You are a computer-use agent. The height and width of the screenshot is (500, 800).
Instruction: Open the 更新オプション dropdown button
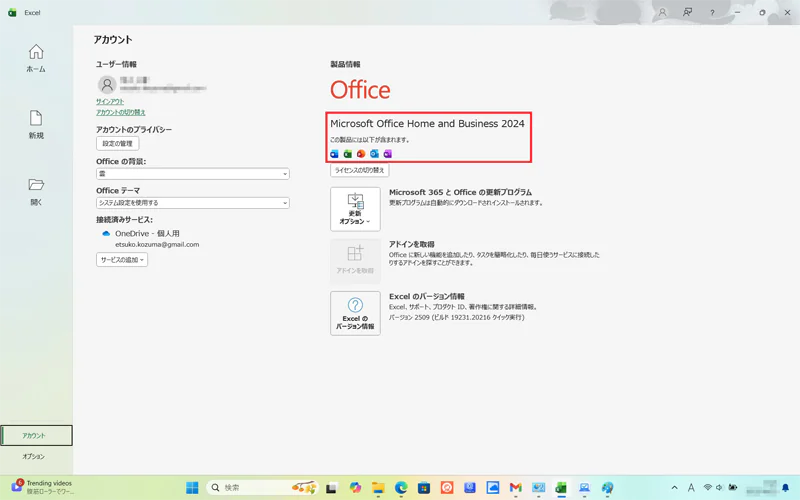pyautogui.click(x=355, y=209)
